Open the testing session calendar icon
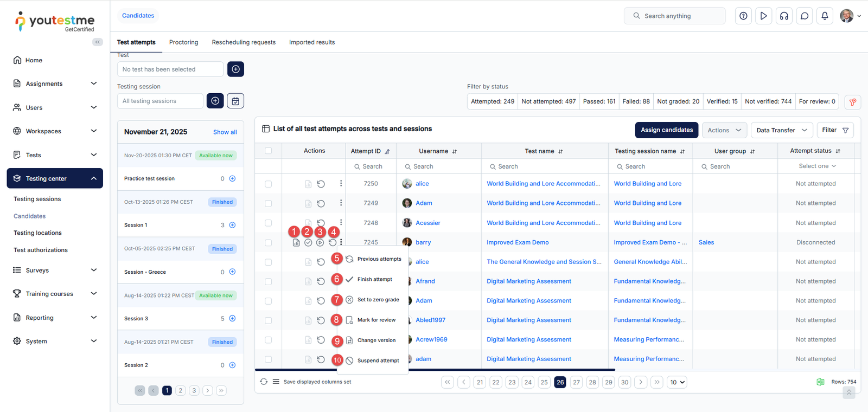The width and height of the screenshot is (868, 412). pos(235,101)
